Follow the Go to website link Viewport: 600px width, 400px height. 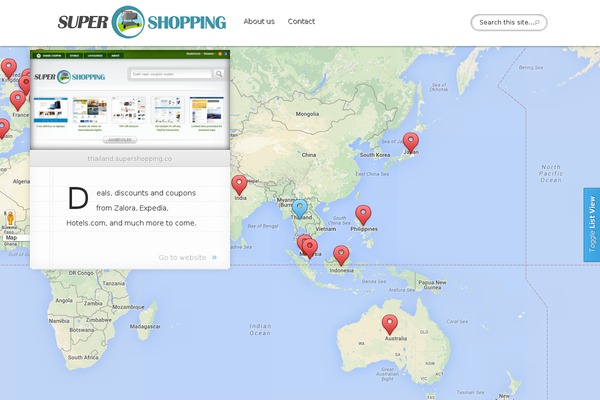(x=188, y=258)
